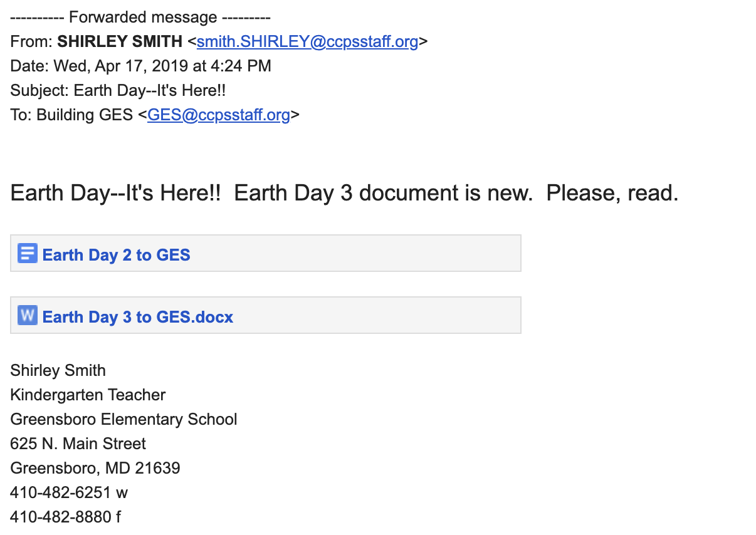Screen dimensions: 756x535
Task: Click the Google Docs icon beside Earth Day 2
Action: [28, 253]
